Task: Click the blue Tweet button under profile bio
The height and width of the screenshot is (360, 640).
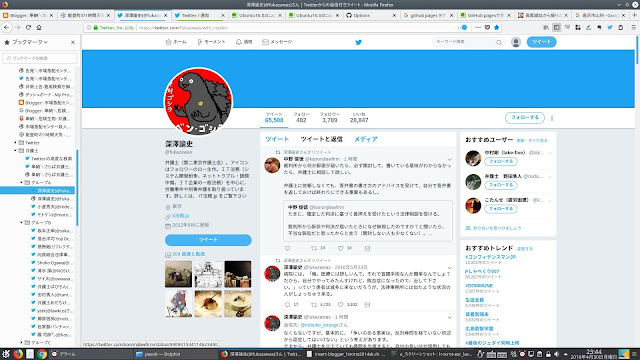Action: coord(208,240)
